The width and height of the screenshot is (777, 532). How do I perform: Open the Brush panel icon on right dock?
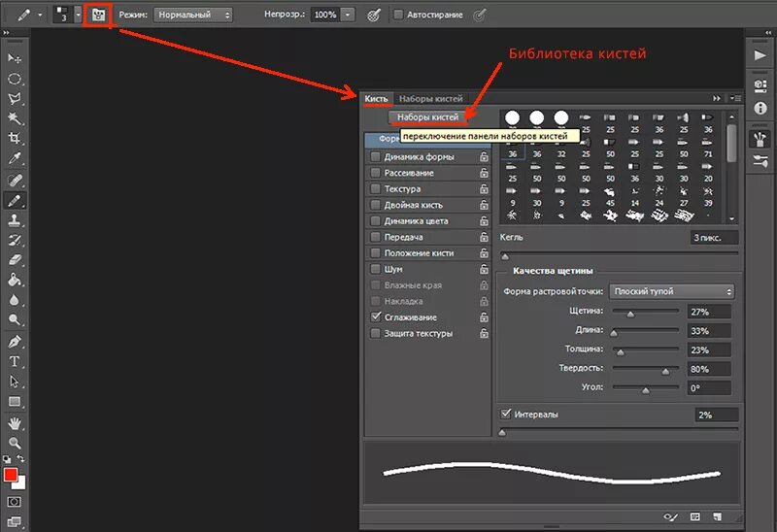760,139
